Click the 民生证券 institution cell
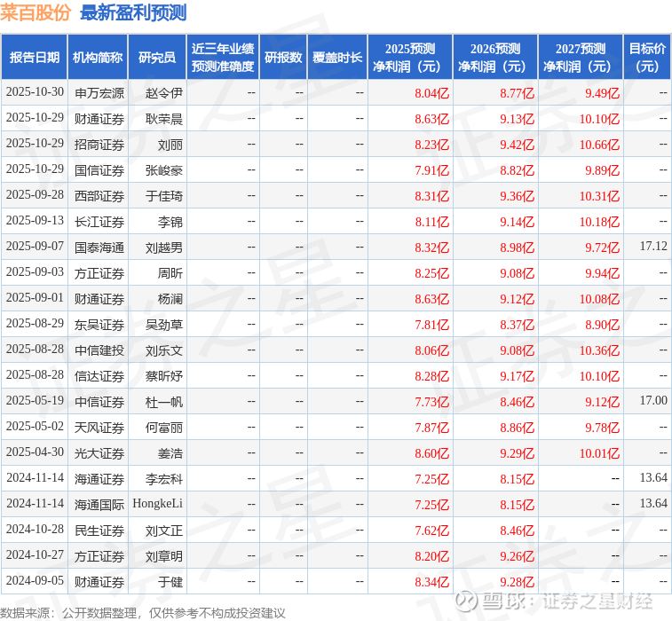672x621 pixels. tap(99, 531)
